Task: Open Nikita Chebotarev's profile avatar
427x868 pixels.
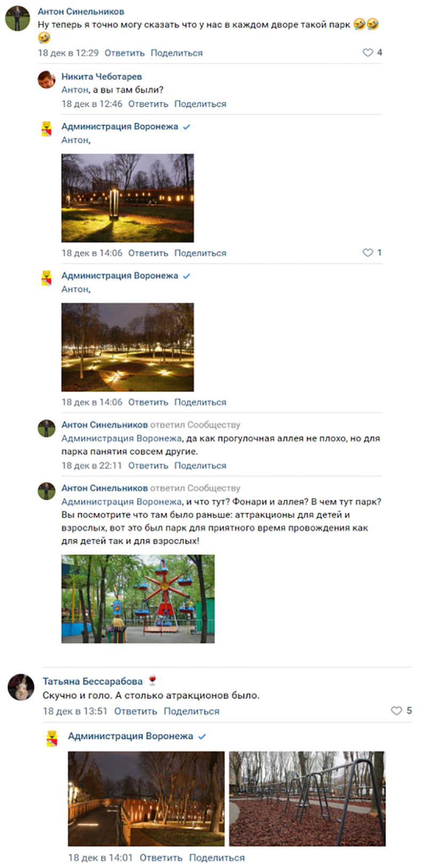Action: (x=46, y=80)
